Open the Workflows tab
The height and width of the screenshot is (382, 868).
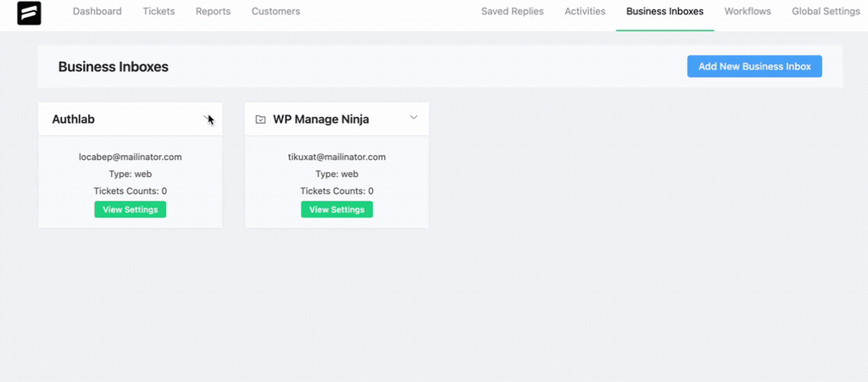748,11
